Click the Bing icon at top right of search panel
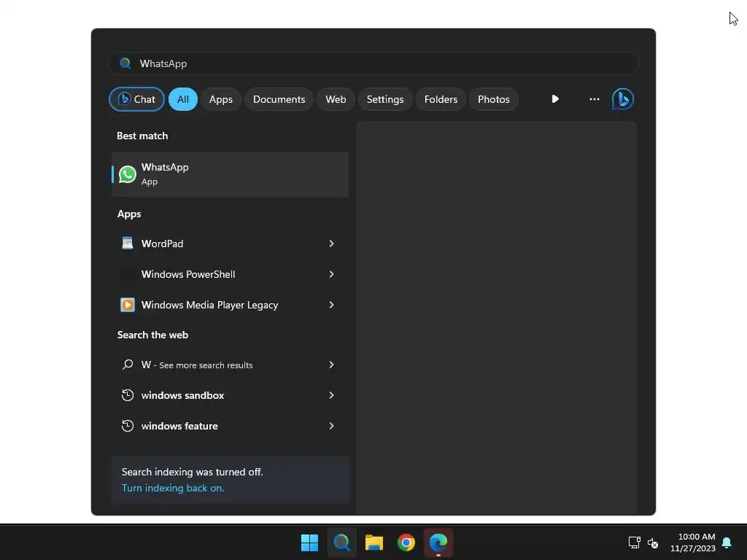The width and height of the screenshot is (747, 560). (623, 99)
